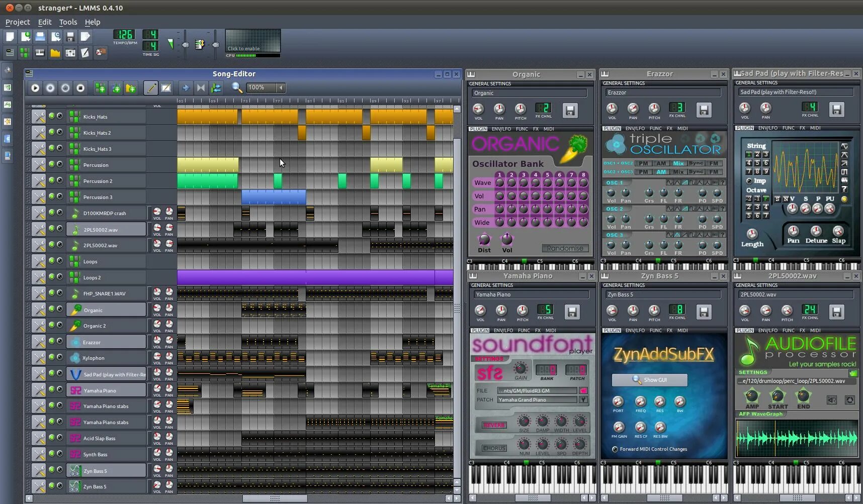Screen dimensions: 863x504
Task: Open the Project menu
Action: [x=18, y=22]
